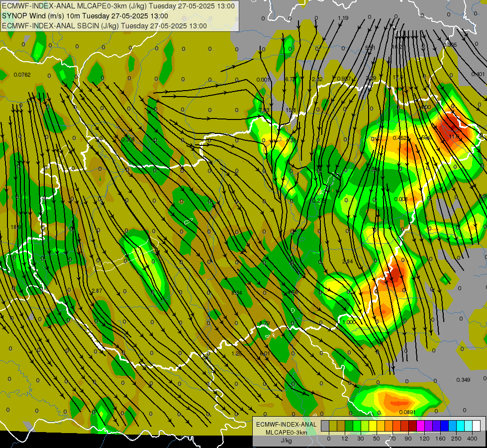The width and height of the screenshot is (487, 448).
Task: Click the J/kg unit label in legend
Action: click(x=286, y=441)
